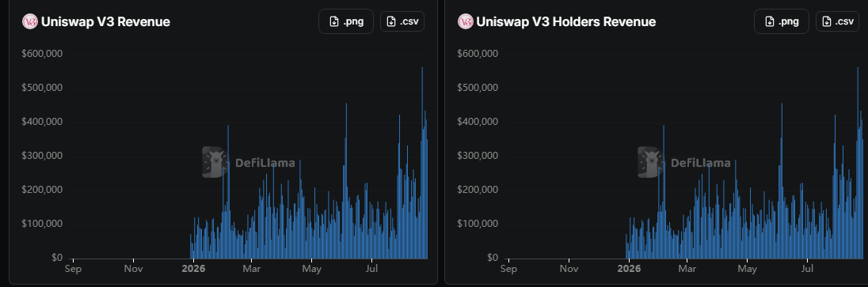Screen dimensions: 868x287
Task: Click $0 axis label in Holders Revenue chart
Action: 493,258
